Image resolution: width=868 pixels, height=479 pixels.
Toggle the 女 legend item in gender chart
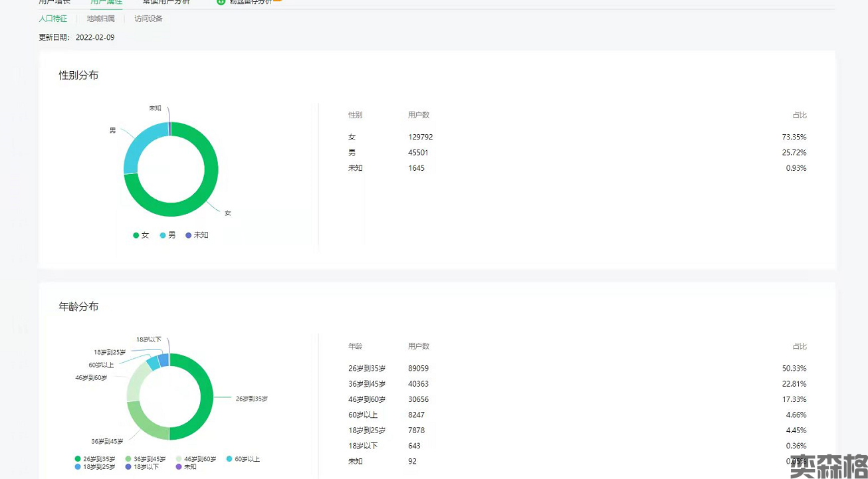click(x=141, y=235)
